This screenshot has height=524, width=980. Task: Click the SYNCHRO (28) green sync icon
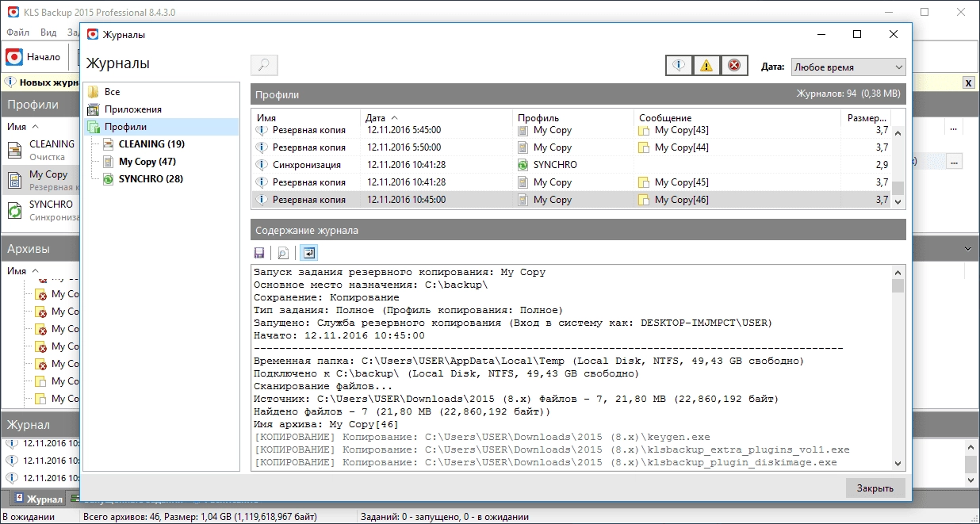click(x=108, y=179)
